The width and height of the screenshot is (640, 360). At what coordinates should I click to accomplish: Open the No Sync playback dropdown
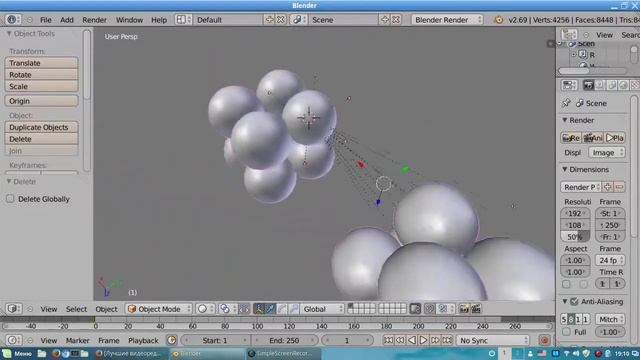493,340
